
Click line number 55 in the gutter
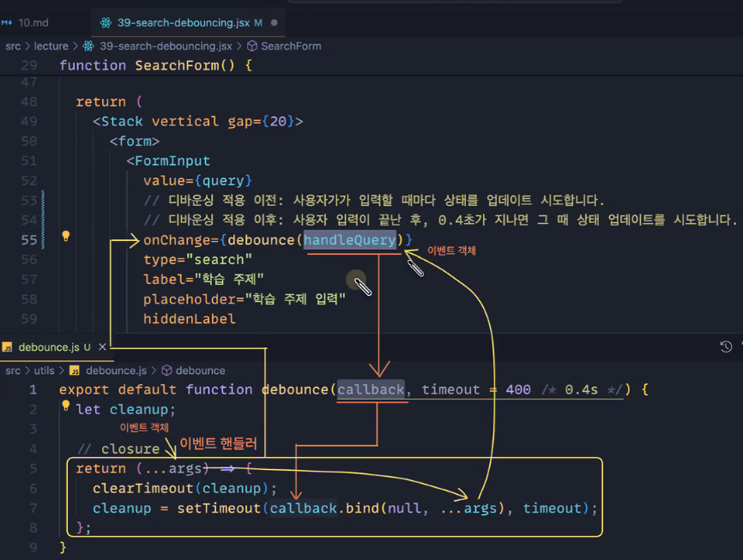[29, 240]
